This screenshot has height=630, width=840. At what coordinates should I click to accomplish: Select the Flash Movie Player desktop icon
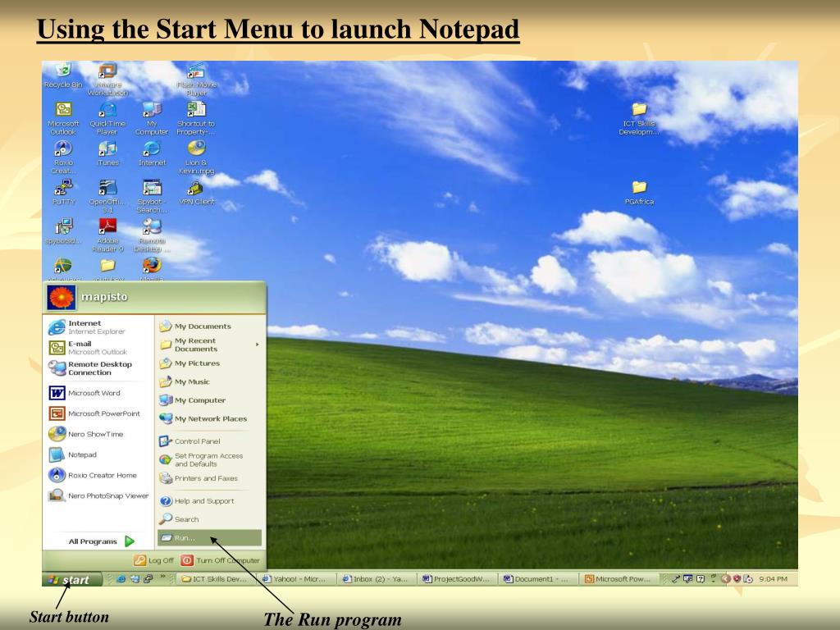197,80
